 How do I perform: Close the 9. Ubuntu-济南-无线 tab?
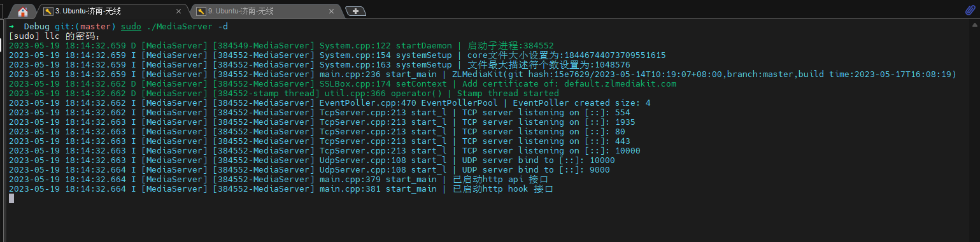330,11
